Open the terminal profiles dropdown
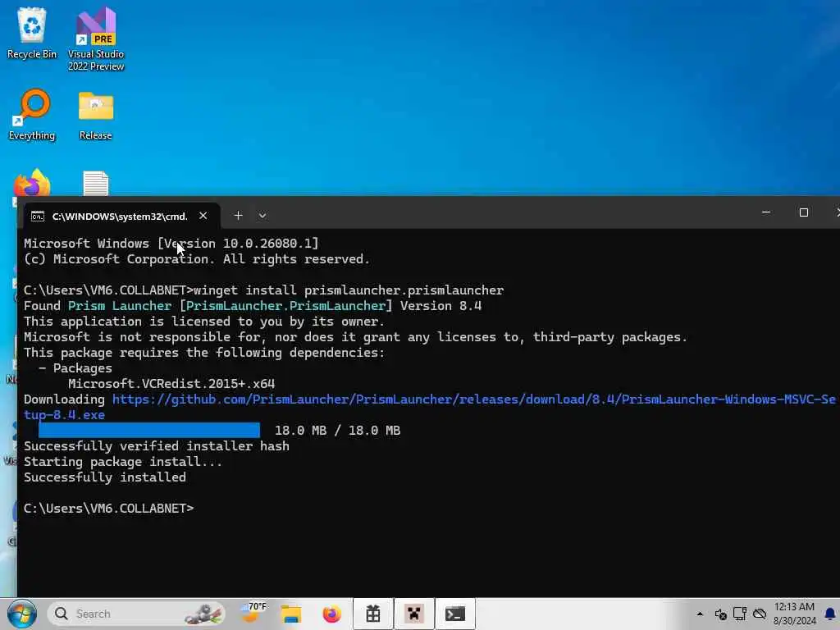Viewport: 840px width, 630px height. pyautogui.click(x=262, y=216)
